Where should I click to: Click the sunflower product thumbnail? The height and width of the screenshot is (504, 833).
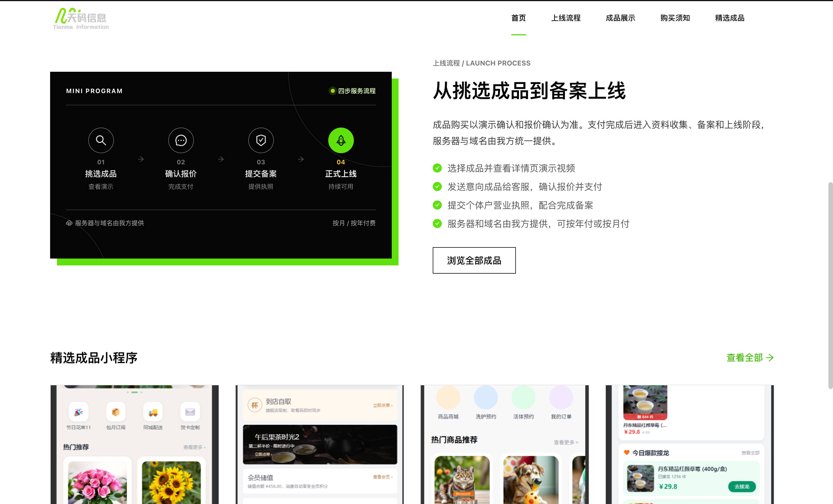(x=171, y=483)
